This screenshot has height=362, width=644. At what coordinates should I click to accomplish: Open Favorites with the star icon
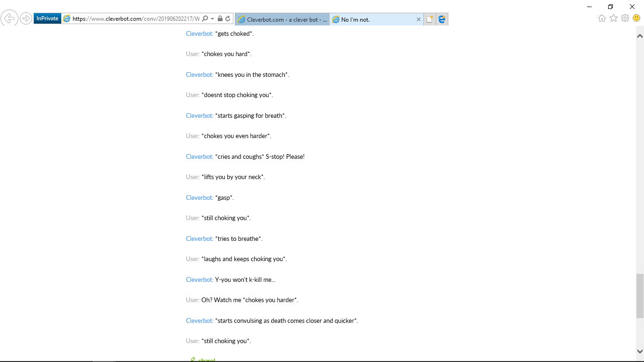pos(613,18)
